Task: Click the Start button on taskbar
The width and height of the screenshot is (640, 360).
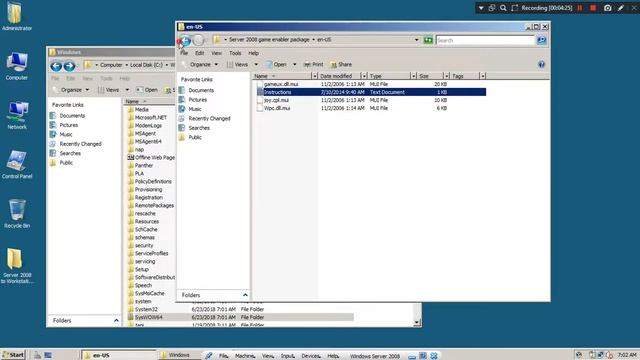Action: [13, 355]
